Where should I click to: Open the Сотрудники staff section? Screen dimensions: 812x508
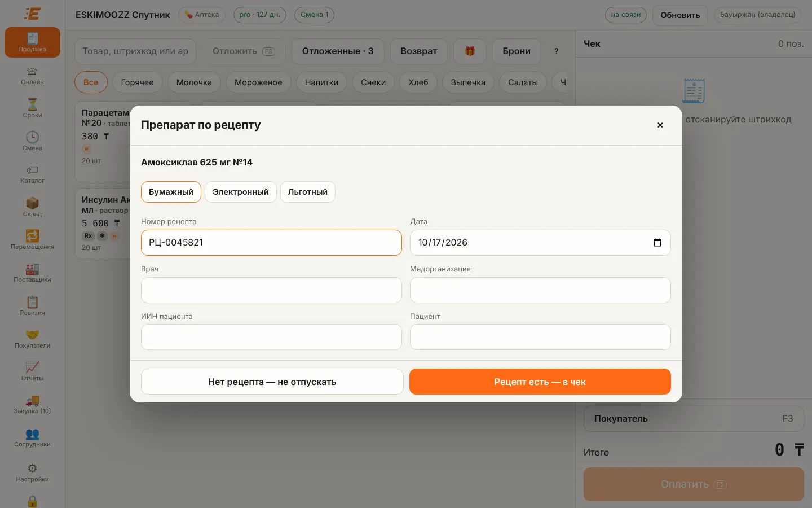32,438
